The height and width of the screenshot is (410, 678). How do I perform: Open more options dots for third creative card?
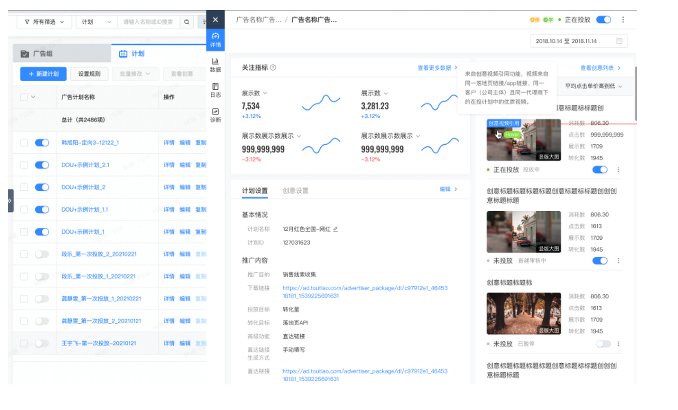pyautogui.click(x=618, y=344)
